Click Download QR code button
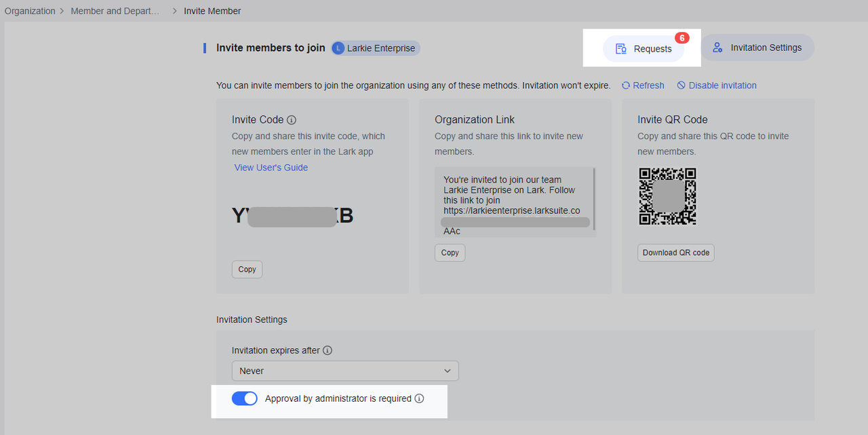 click(x=675, y=252)
